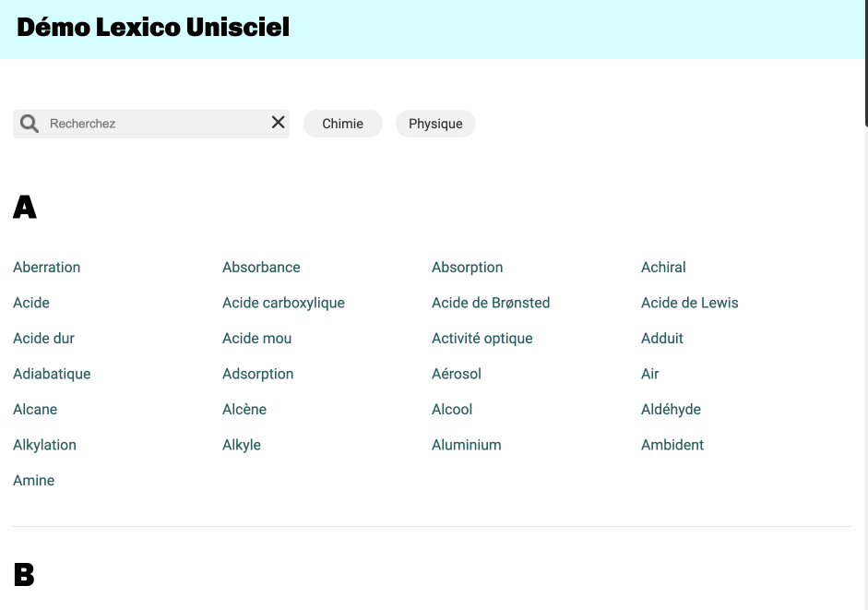Open the Adsorption entry
Image resolution: width=868 pixels, height=610 pixels.
(257, 374)
